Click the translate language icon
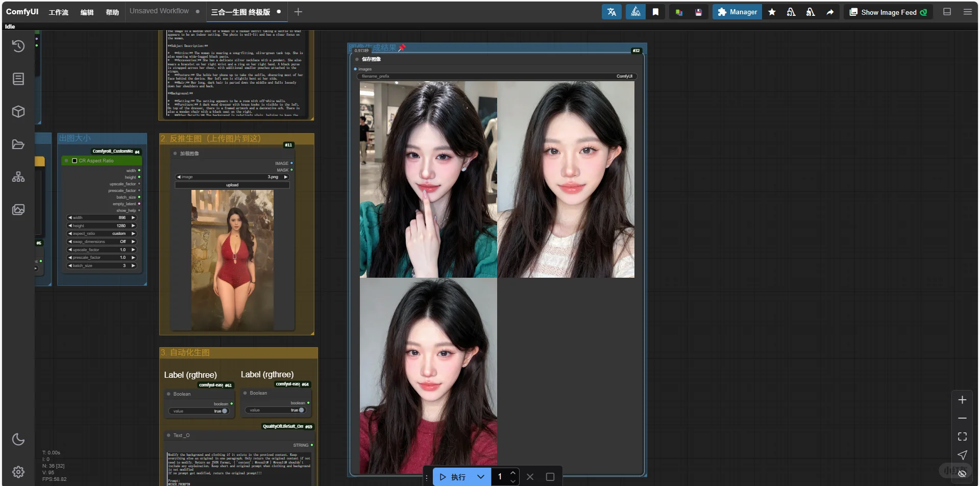Screen dimensions: 980x486 [611, 12]
